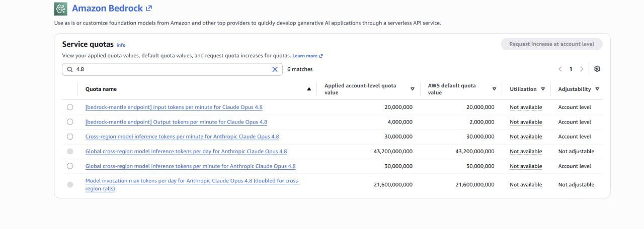Sort by the Adjustability column arrow
The image size is (644, 229).
pos(597,89)
